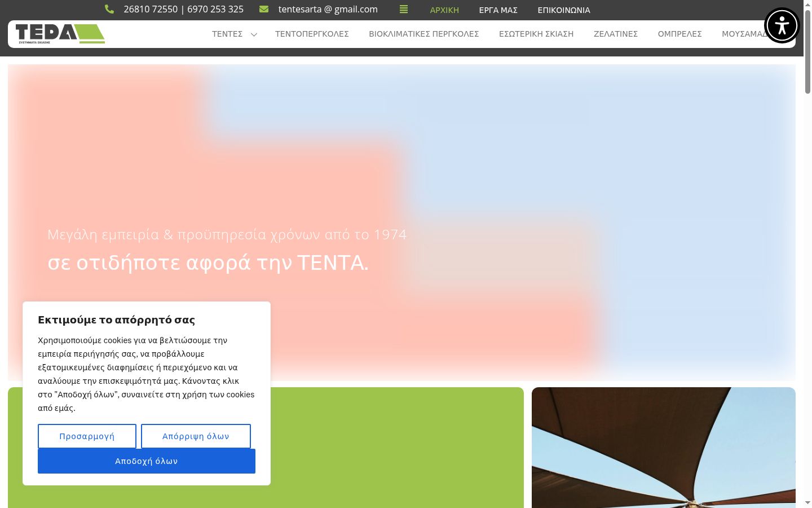
Task: Open ΜΟΥΣΑΜΑΔΕΣ category
Action: point(744,34)
